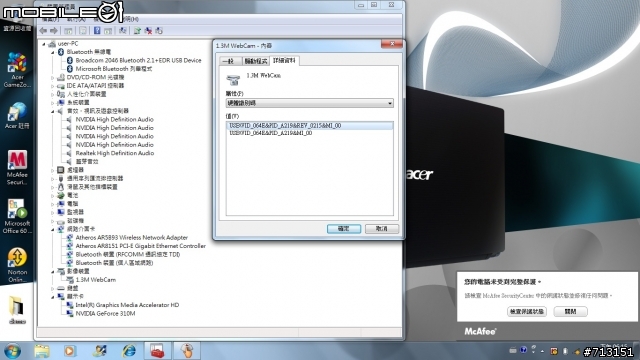Toggle the show/hide console tree toolbar icon
Viewport: 640px width, 360px height.
point(68,31)
